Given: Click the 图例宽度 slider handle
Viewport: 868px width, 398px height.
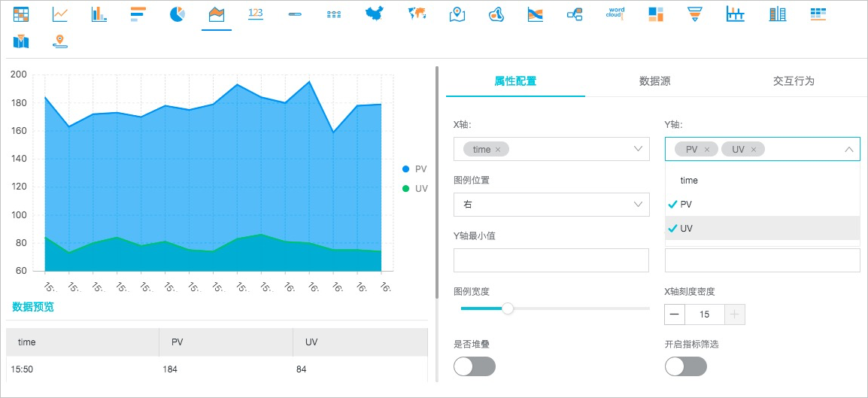Looking at the screenshot, I should (x=507, y=308).
